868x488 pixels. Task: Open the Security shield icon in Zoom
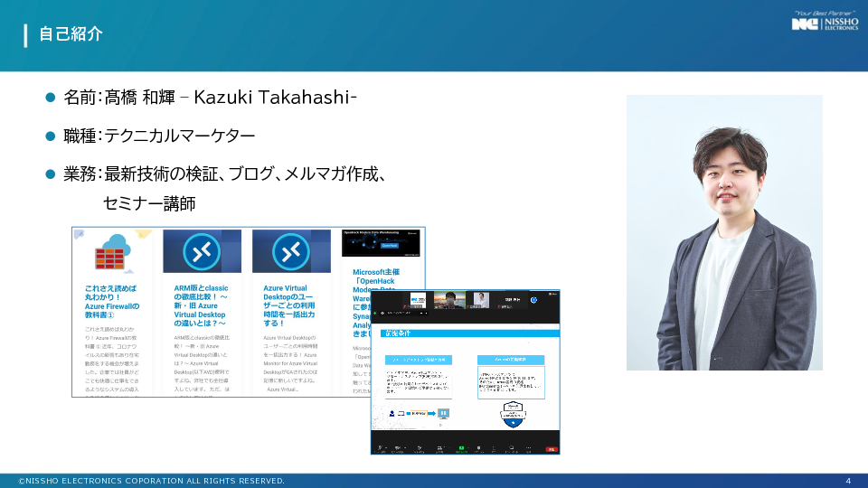pos(420,447)
